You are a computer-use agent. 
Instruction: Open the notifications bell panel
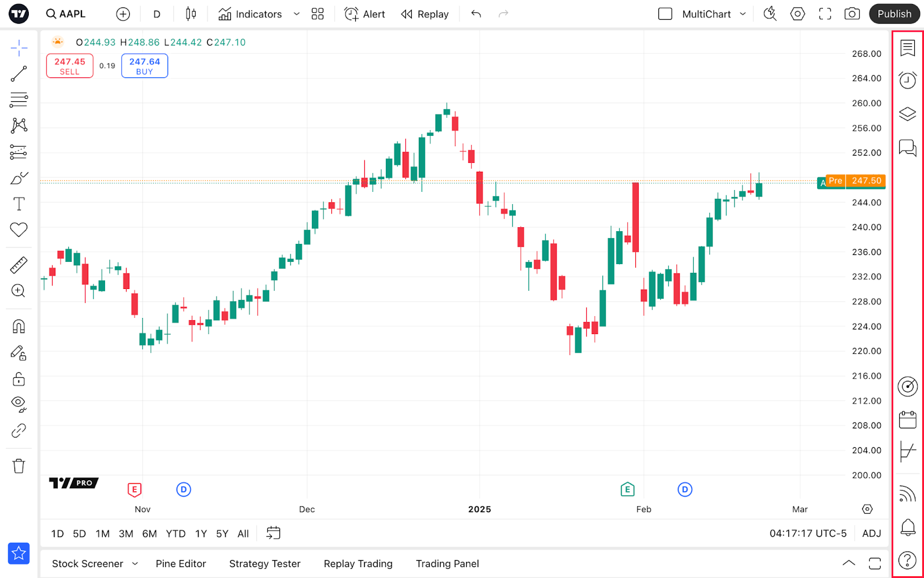coord(907,527)
